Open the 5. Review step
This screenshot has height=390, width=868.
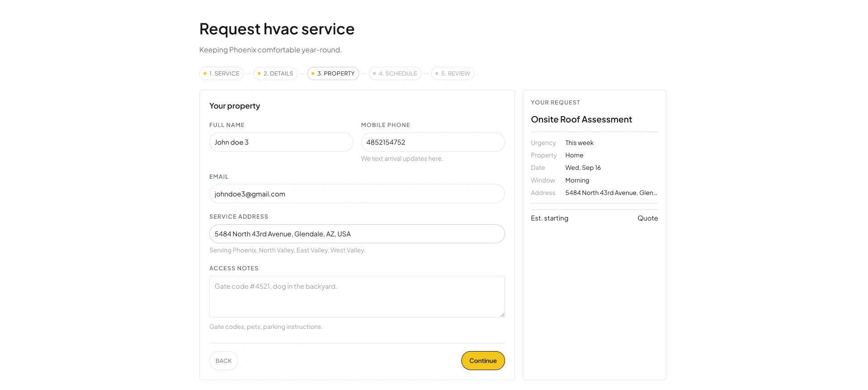tap(453, 74)
